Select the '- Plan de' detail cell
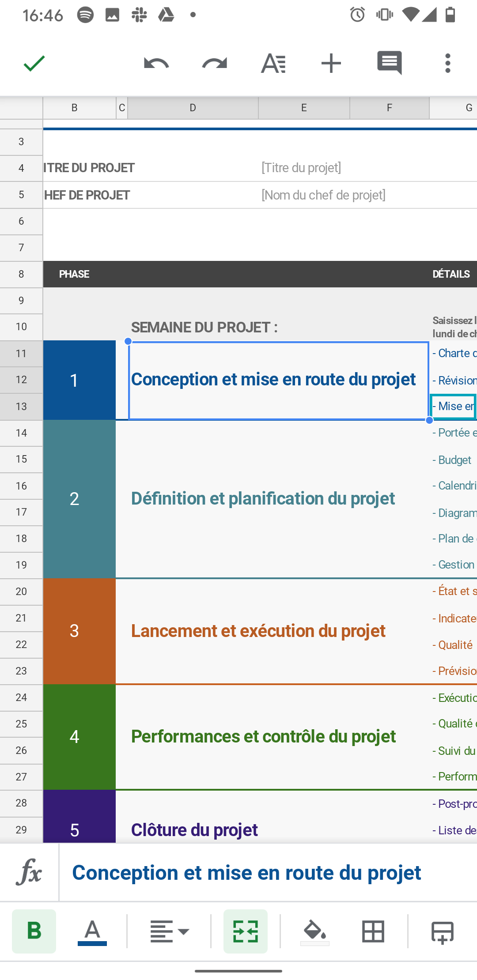The width and height of the screenshot is (477, 980). click(x=454, y=539)
